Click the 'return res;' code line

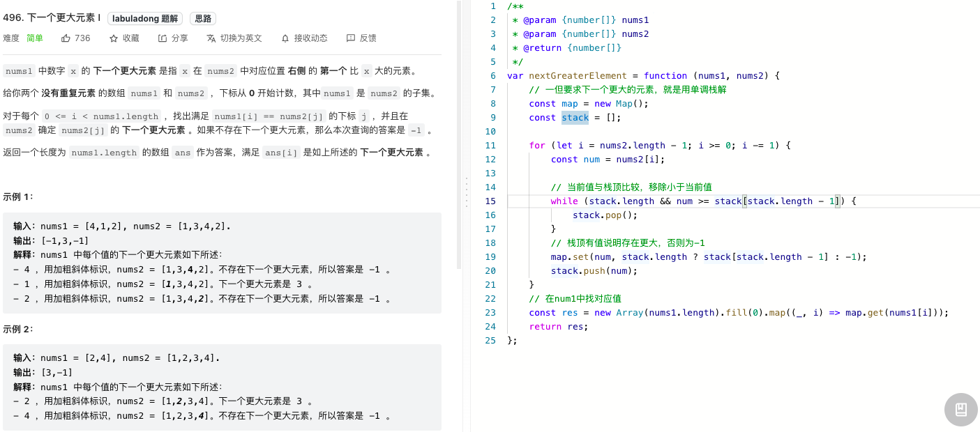point(559,327)
